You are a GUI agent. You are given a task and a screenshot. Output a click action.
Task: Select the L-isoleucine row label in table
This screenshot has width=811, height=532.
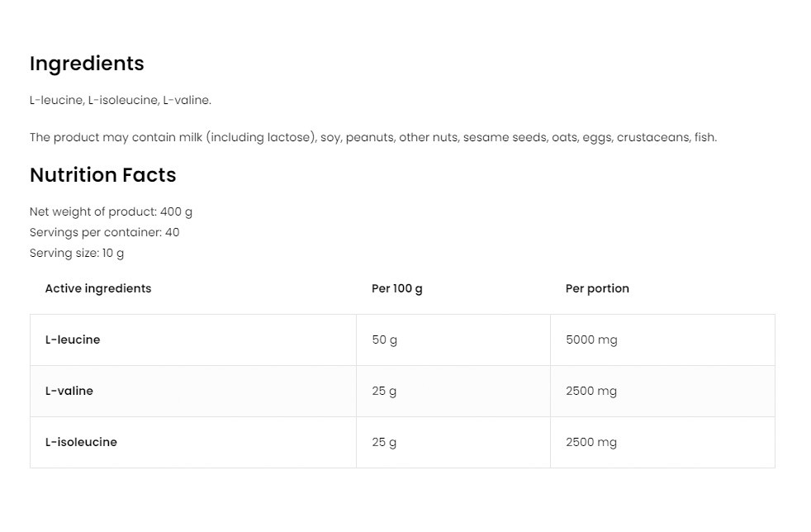pyautogui.click(x=81, y=442)
